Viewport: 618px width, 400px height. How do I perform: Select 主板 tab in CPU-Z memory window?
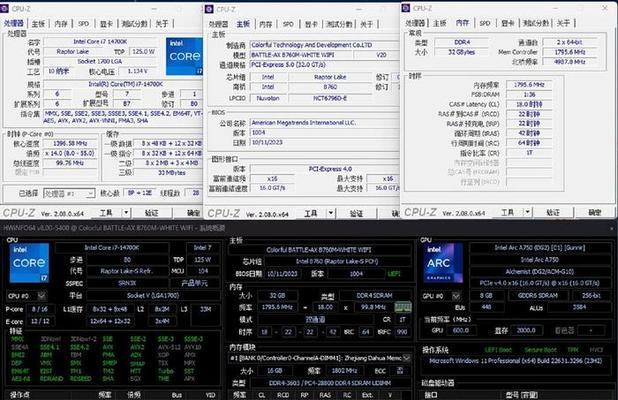pyautogui.click(x=439, y=23)
